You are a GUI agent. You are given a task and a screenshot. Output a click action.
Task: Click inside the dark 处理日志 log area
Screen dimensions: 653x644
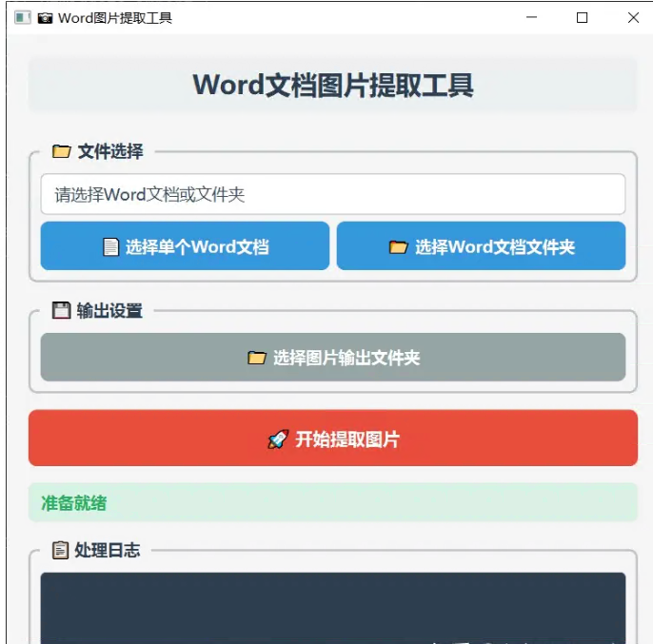[332, 607]
